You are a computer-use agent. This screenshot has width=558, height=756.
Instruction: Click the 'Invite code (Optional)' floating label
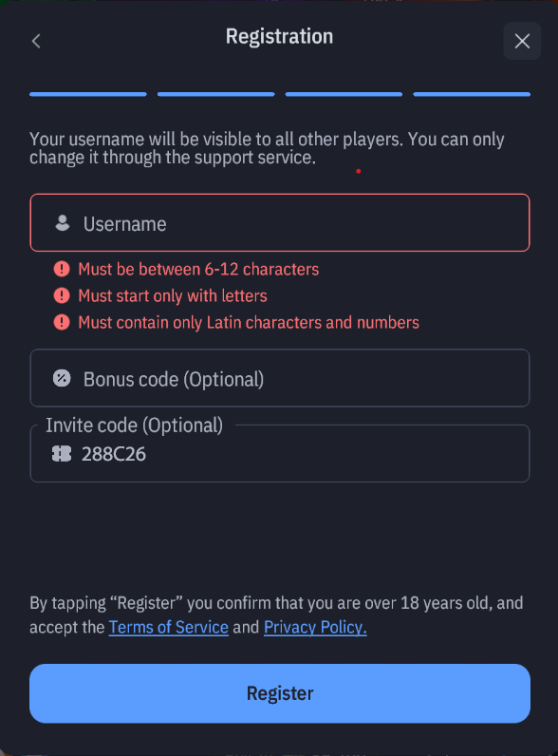(x=135, y=425)
